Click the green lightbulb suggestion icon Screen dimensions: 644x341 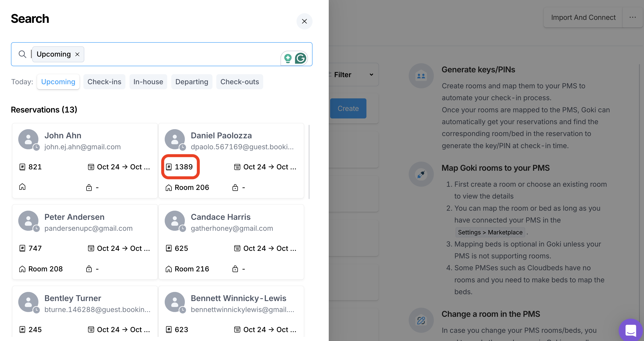(288, 58)
